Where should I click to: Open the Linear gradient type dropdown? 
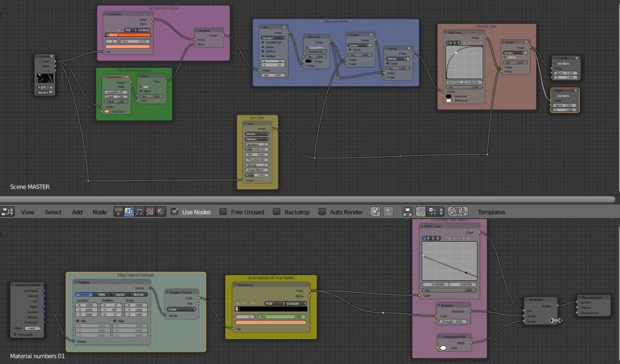click(x=181, y=309)
